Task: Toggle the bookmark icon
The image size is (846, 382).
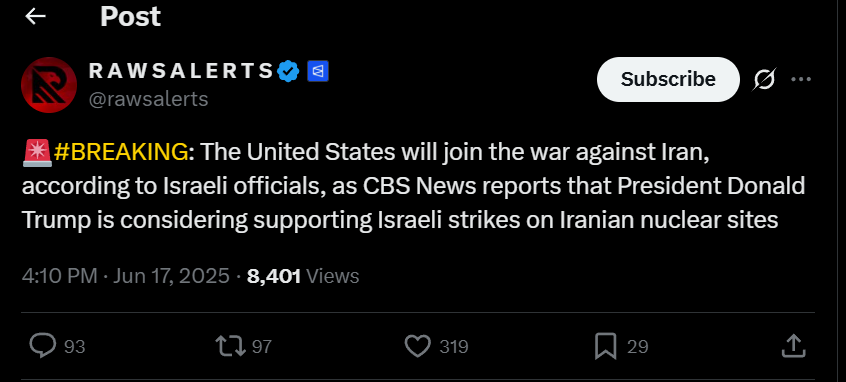Action: [x=605, y=346]
